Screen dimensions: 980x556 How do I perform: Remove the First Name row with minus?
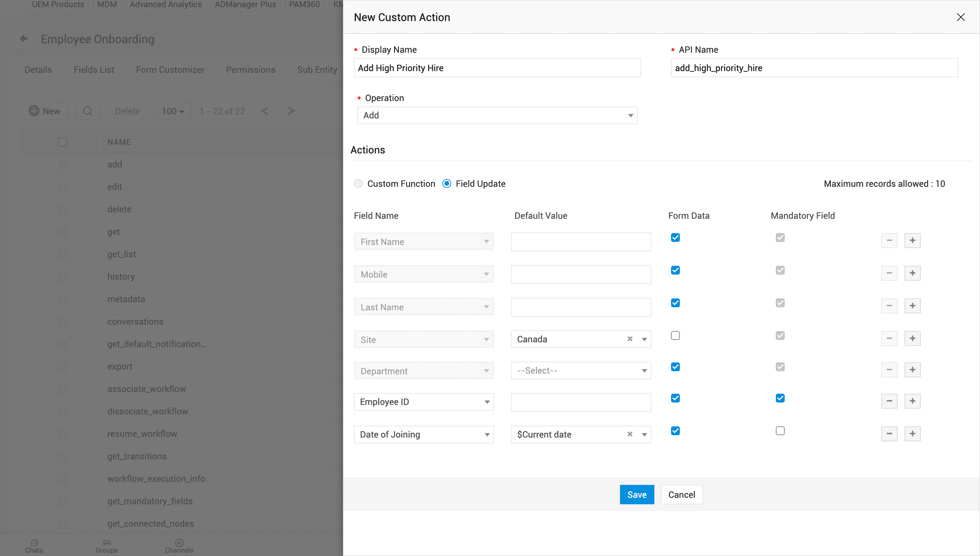tap(889, 241)
